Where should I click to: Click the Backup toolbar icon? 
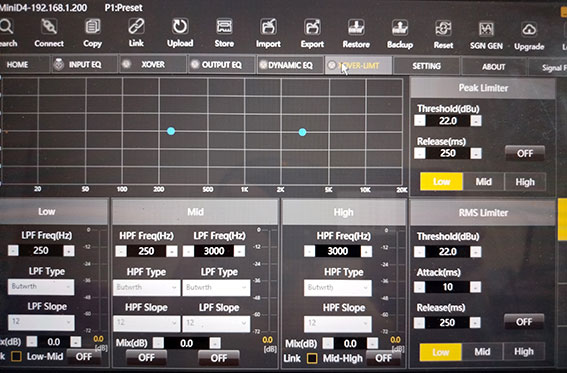[400, 28]
